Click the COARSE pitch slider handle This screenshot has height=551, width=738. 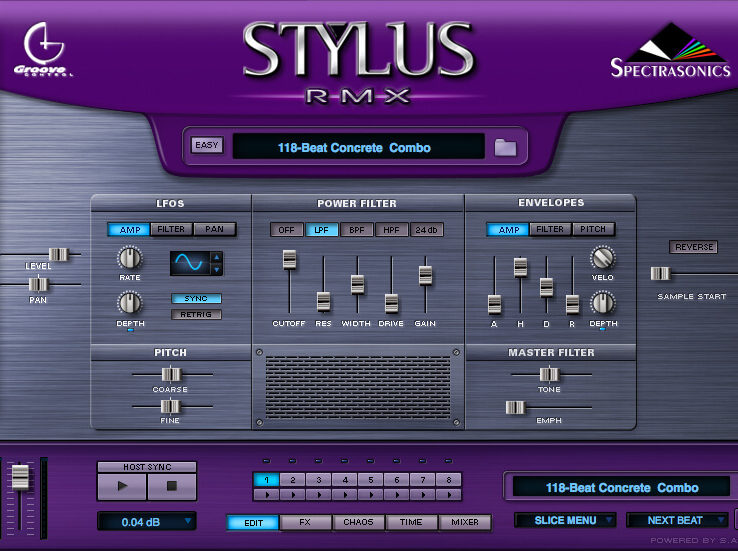pos(171,375)
